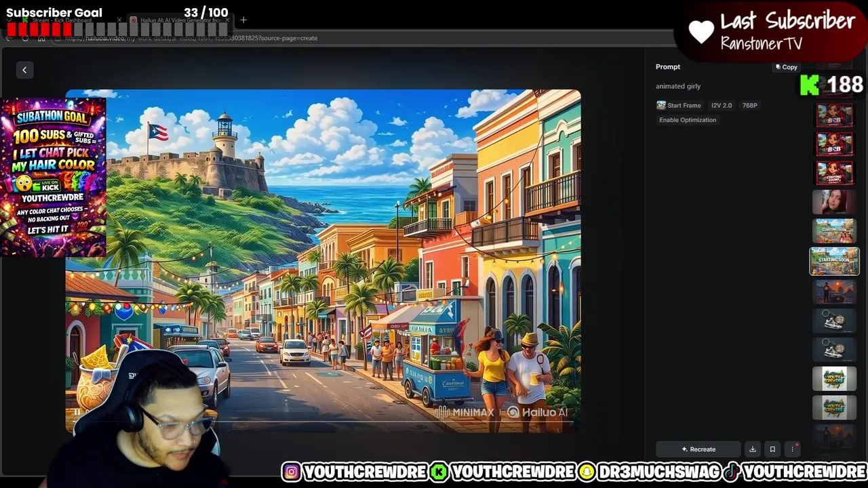Open the woman's face selfie thumbnail
Screen dimensions: 868x488
(835, 202)
